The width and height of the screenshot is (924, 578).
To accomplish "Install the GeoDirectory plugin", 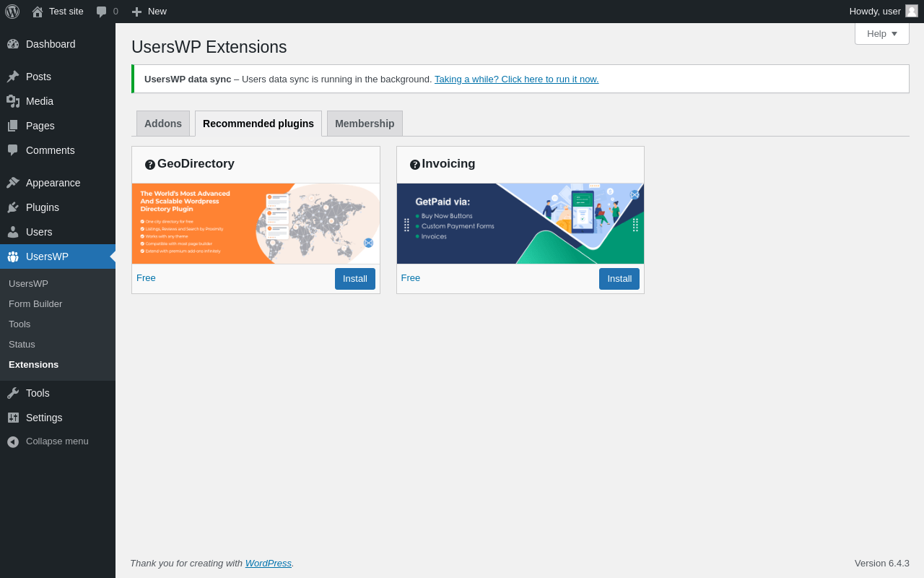I will point(355,279).
